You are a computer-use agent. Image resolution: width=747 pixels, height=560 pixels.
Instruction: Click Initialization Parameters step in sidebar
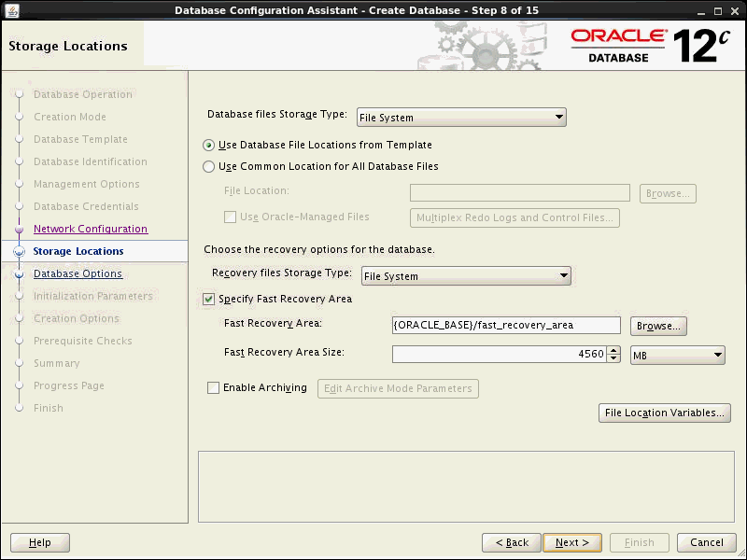[93, 296]
